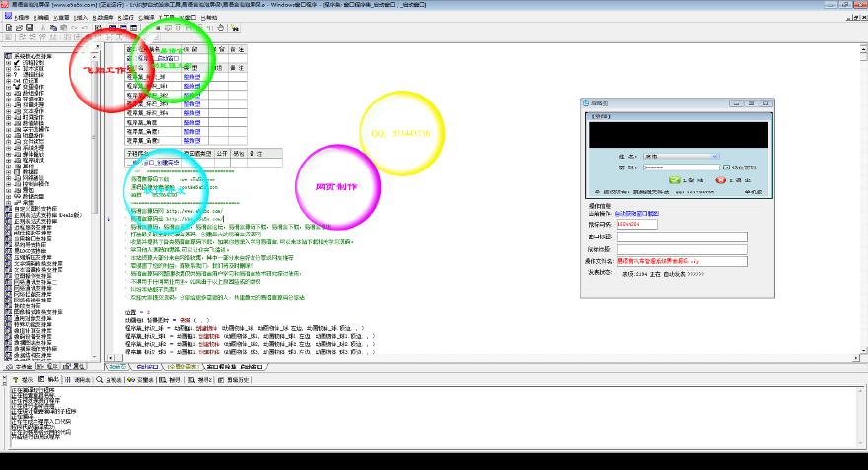Show the 搜寻2 tab in bottom panel
Image resolution: width=868 pixels, height=470 pixels.
pos(200,380)
